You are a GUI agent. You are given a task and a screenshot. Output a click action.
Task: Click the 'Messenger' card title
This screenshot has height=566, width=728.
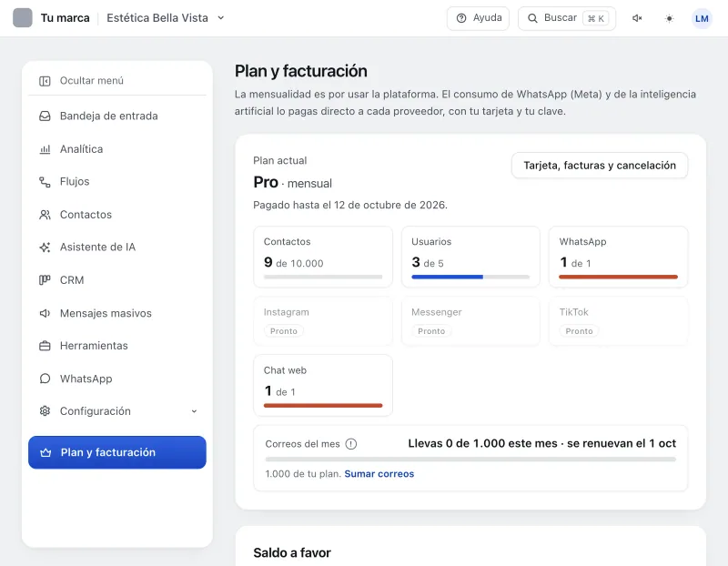click(x=437, y=312)
